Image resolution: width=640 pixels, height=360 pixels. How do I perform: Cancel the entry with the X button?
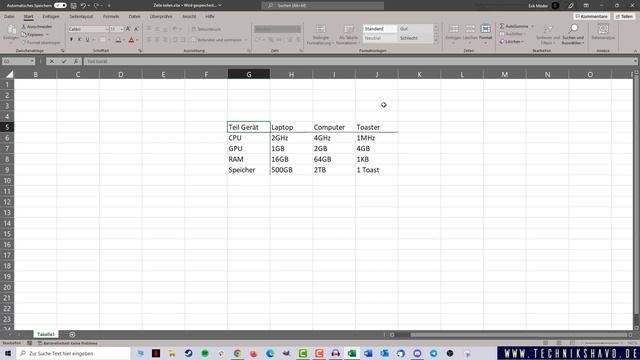[51, 61]
